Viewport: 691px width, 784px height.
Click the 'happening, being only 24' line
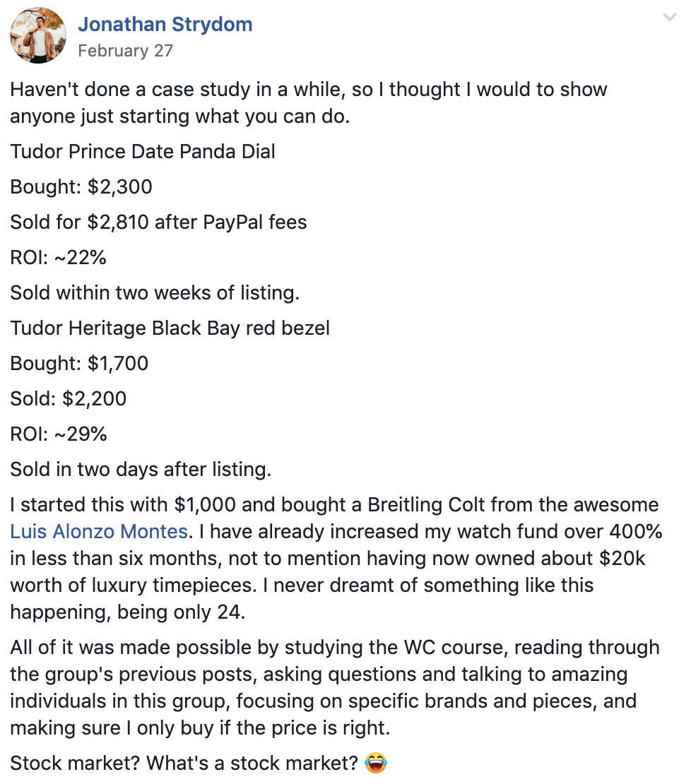[x=127, y=612]
